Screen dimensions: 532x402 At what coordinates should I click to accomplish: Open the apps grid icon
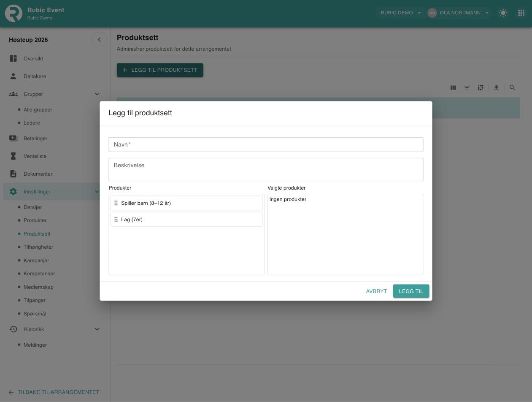(521, 13)
